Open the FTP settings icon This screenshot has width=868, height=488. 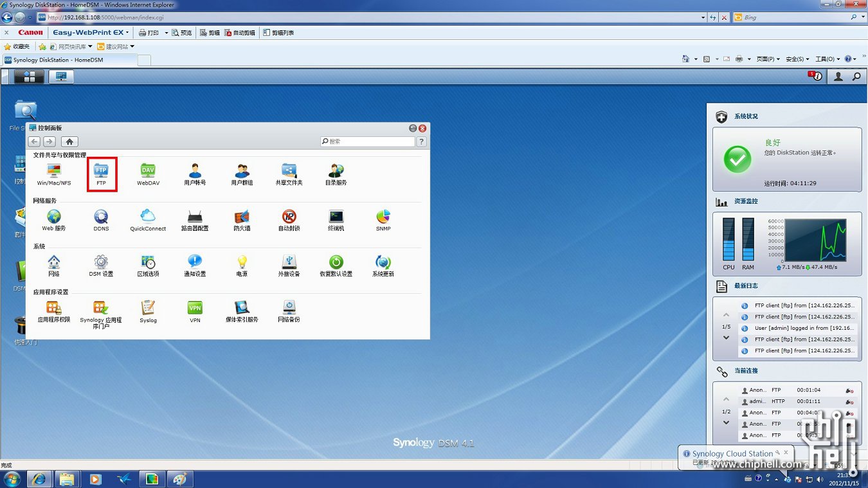click(x=101, y=174)
